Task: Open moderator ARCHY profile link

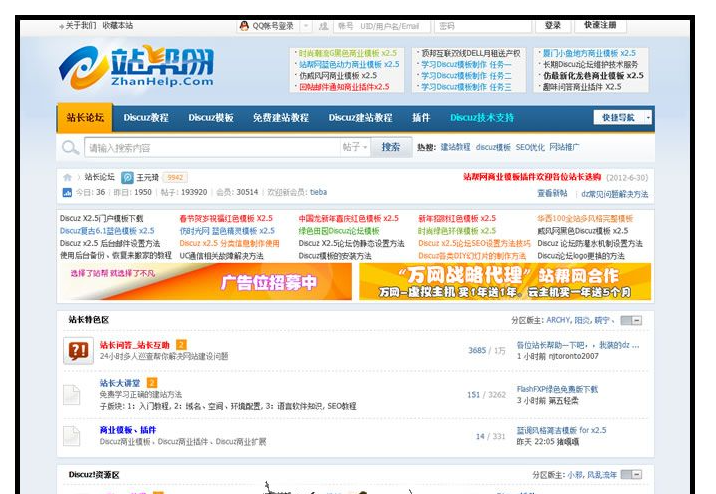Action: pos(558,321)
